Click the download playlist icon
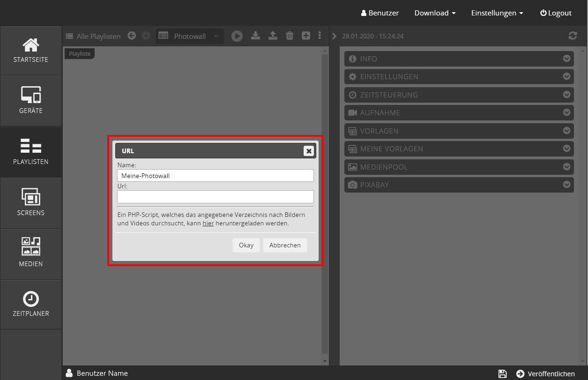This screenshot has width=588, height=380. [x=255, y=36]
